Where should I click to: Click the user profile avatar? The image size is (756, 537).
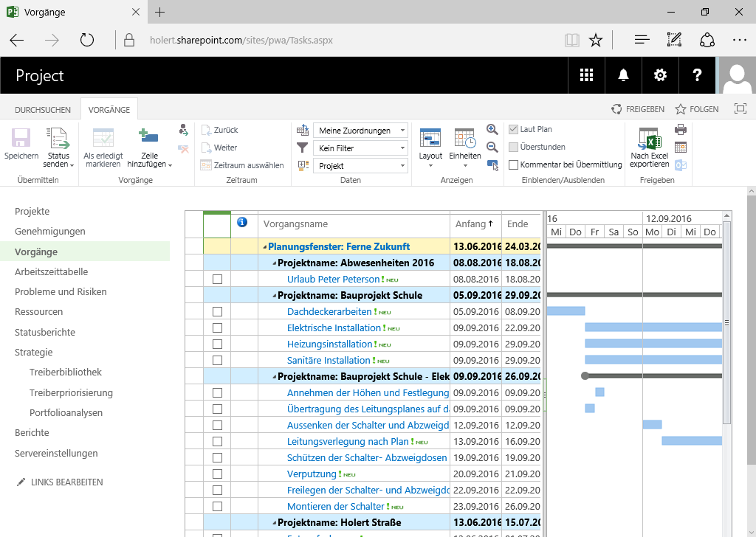(x=737, y=75)
